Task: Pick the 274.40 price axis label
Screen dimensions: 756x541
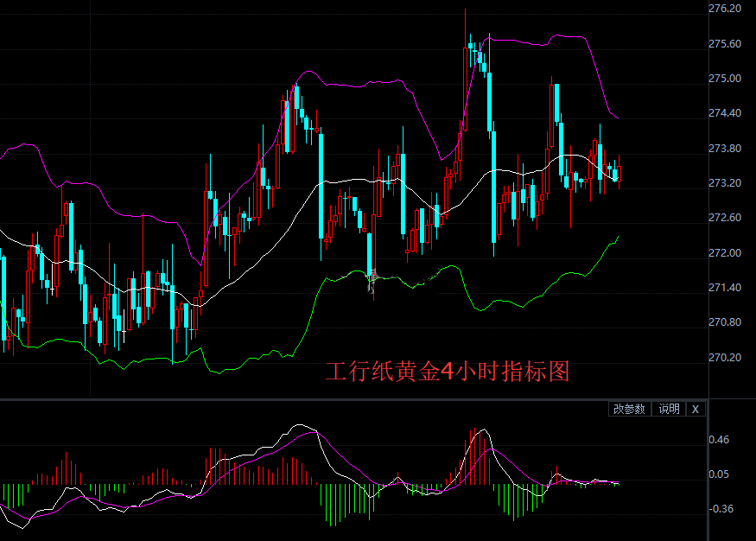Action: coord(724,113)
